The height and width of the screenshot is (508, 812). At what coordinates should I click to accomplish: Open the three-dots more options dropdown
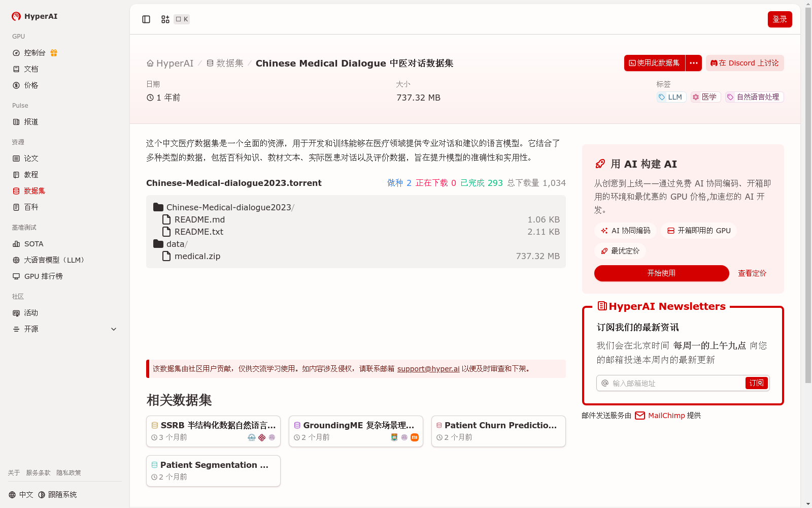(x=694, y=63)
